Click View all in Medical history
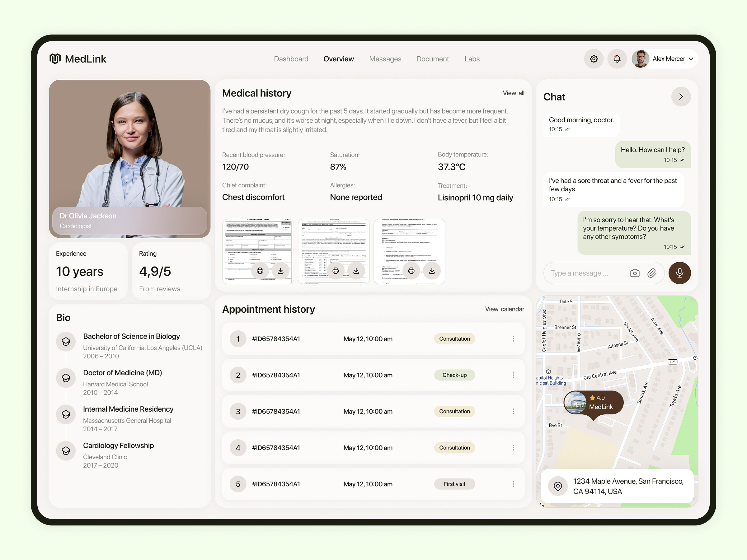Image resolution: width=747 pixels, height=560 pixels. click(513, 93)
